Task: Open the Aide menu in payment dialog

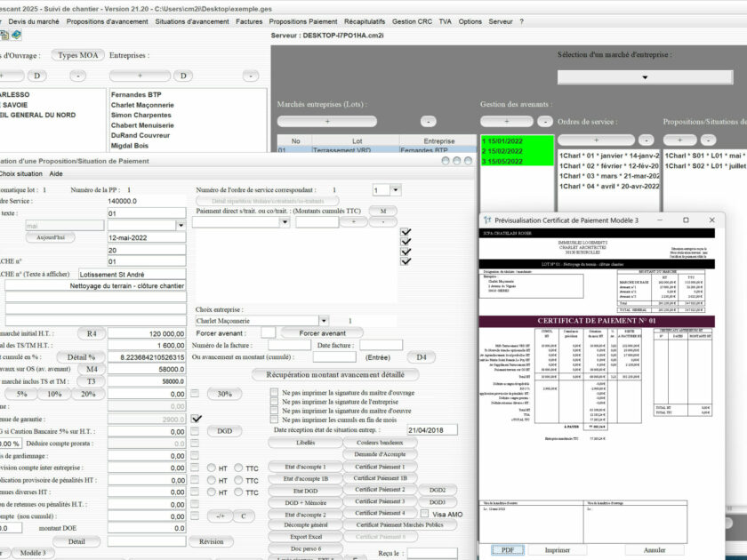Action: point(56,174)
